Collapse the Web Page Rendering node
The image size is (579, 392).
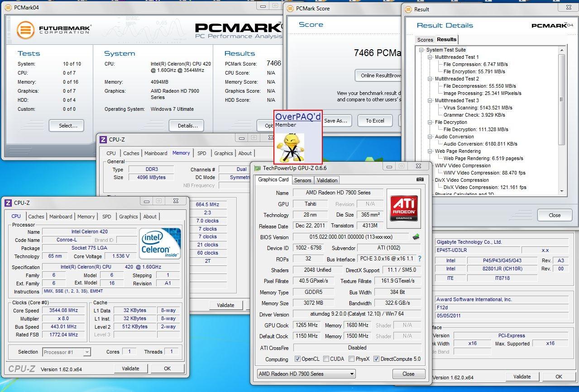[x=430, y=151]
